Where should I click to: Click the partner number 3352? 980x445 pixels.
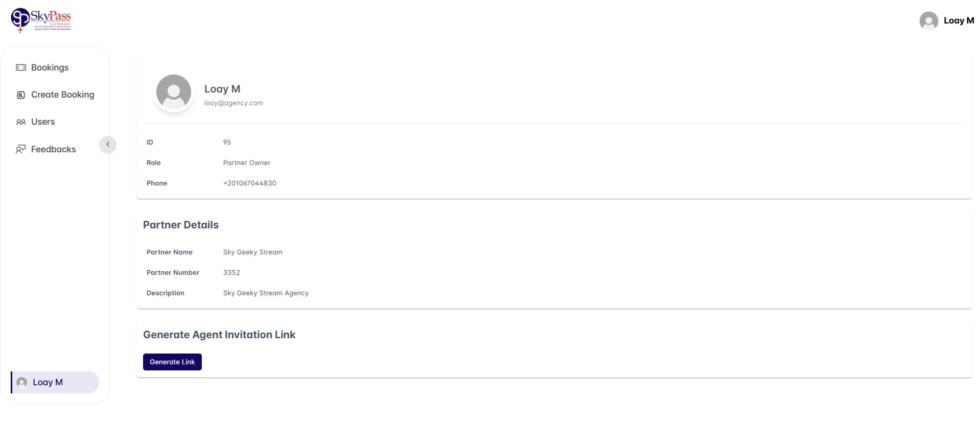tap(231, 272)
